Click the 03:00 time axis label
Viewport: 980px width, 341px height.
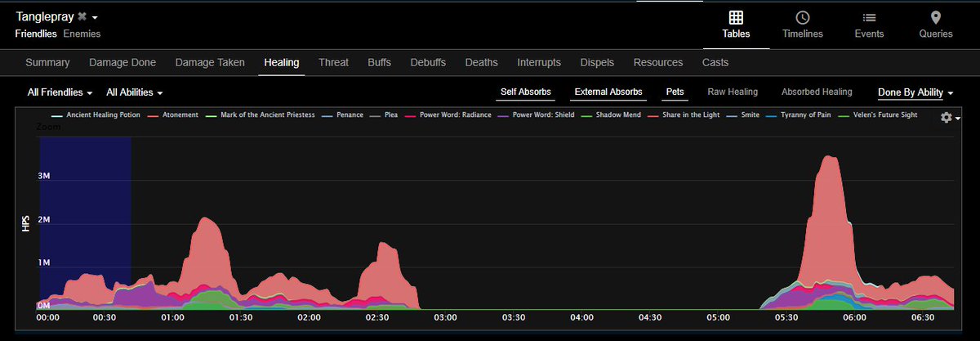(x=444, y=316)
